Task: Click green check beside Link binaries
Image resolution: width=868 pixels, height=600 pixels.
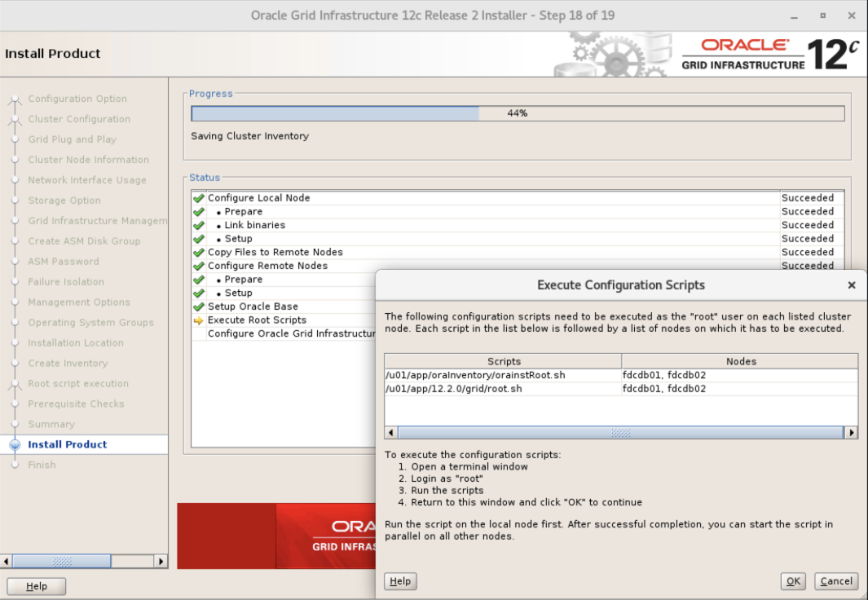Action: pos(199,225)
